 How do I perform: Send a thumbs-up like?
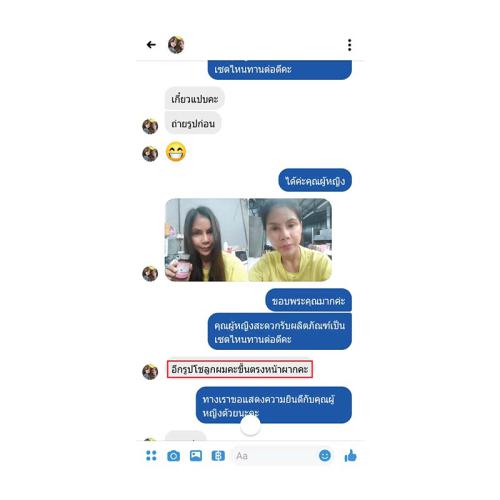(350, 455)
